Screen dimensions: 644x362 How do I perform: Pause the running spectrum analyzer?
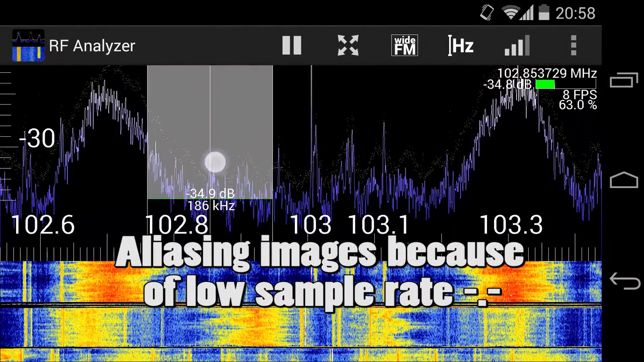pyautogui.click(x=292, y=46)
